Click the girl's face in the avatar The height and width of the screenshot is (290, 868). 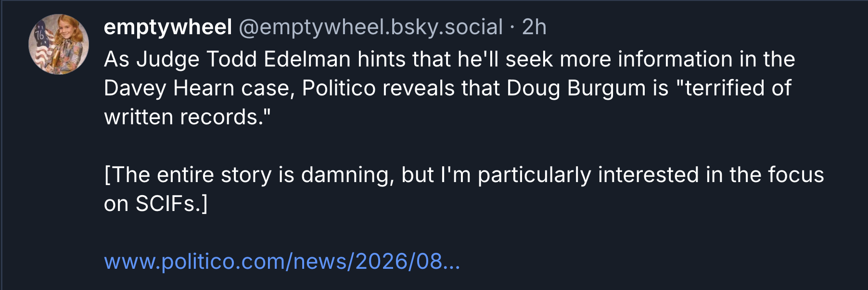(64, 30)
